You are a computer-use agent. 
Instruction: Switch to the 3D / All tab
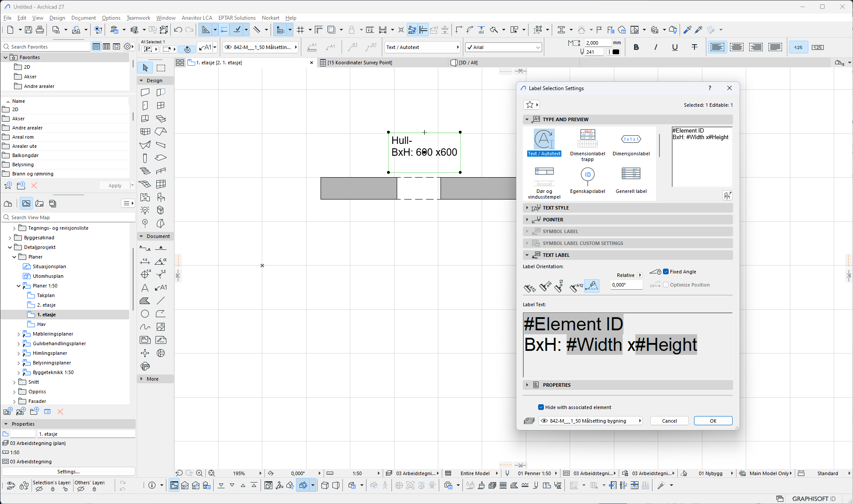click(x=468, y=63)
